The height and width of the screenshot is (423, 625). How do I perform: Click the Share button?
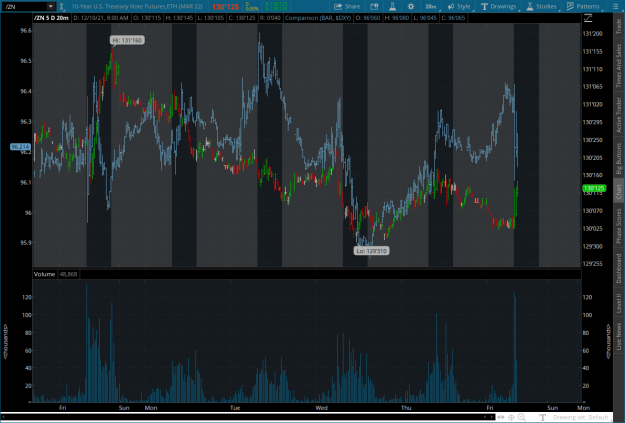347,6
